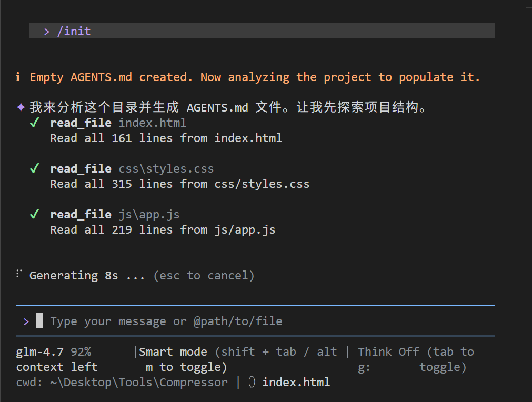
Task: Expand the read_file css\styles.css tool result
Action: 132,169
